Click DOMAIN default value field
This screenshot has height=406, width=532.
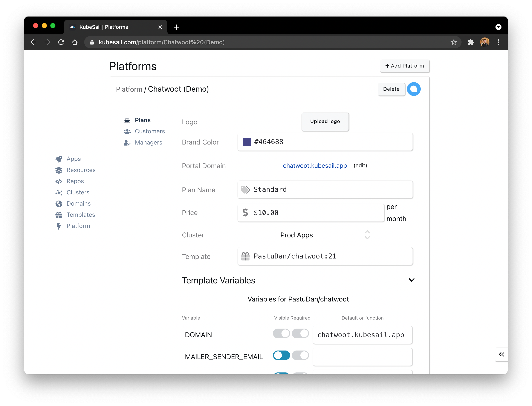pyautogui.click(x=362, y=335)
